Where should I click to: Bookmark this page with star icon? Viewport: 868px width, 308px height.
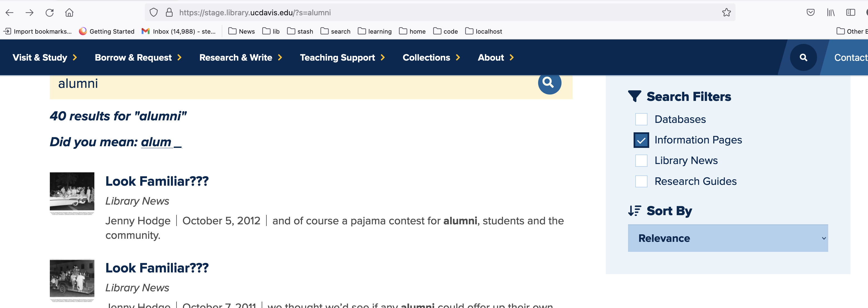(726, 13)
